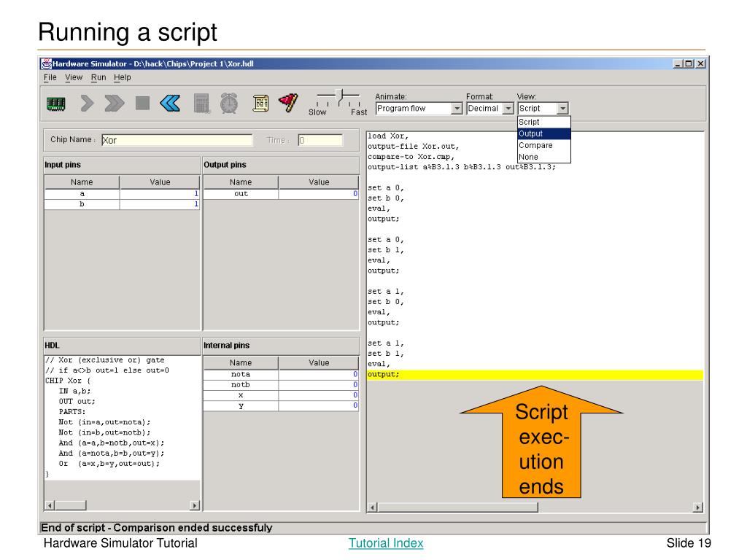Viewport: 747px width, 560px height.
Task: Click 'Or (a=x,b=y,out=out);' HDL line
Action: tap(109, 464)
